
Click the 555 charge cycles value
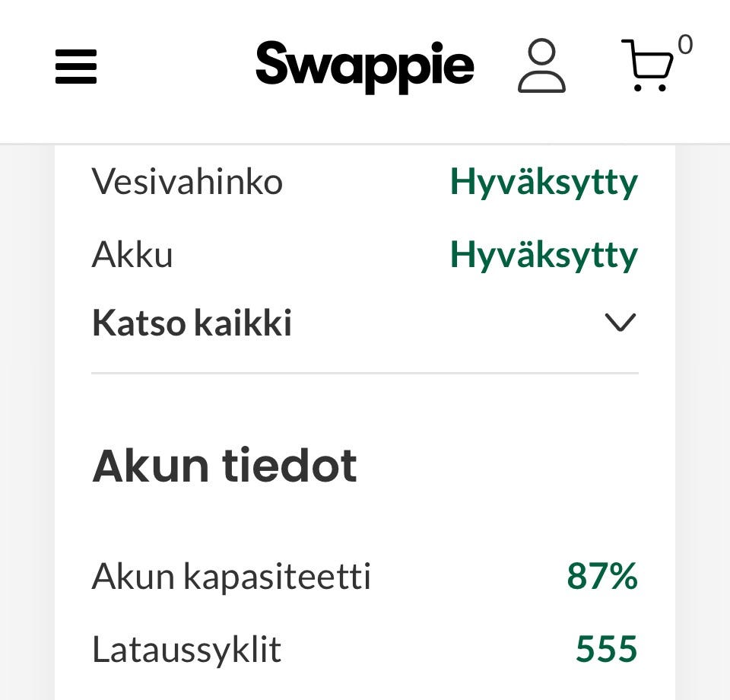(606, 649)
